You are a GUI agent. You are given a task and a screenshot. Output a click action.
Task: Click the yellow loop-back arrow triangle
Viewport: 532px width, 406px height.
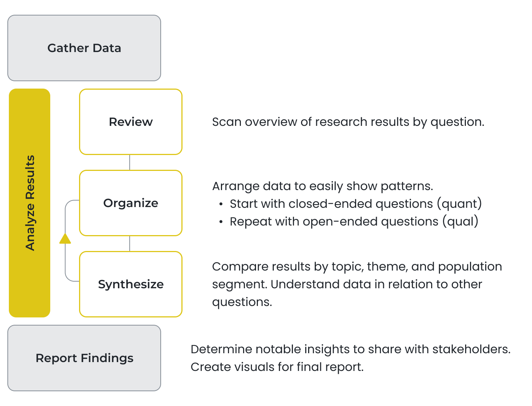[65, 239]
